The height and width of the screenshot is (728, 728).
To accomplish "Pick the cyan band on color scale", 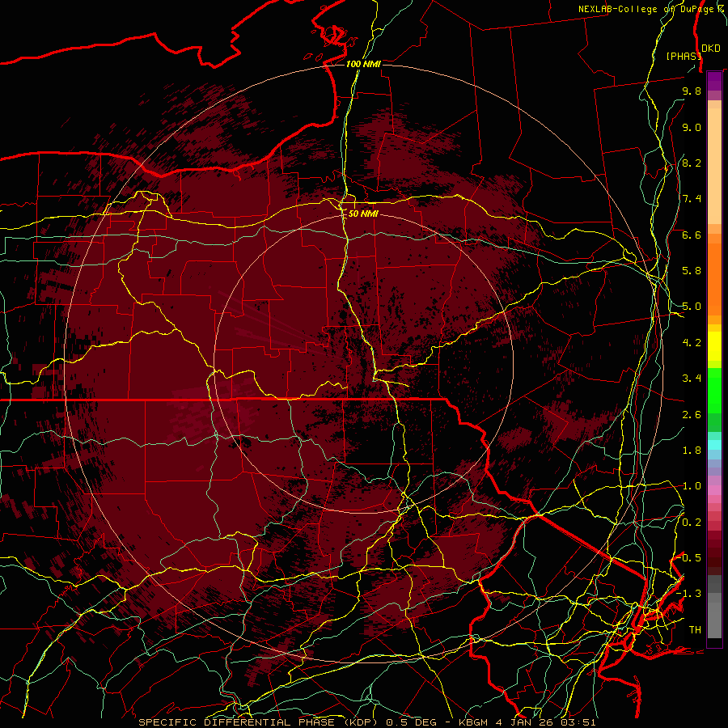I will pos(714,445).
